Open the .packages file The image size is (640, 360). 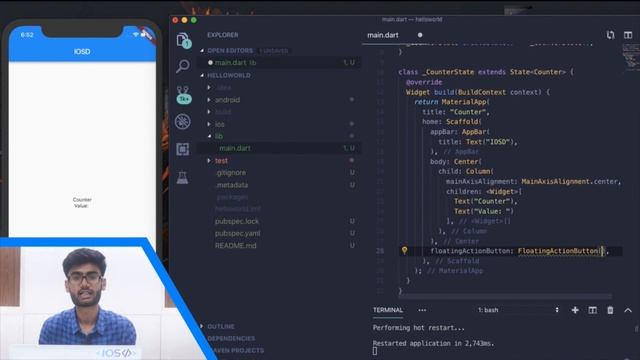pos(232,197)
